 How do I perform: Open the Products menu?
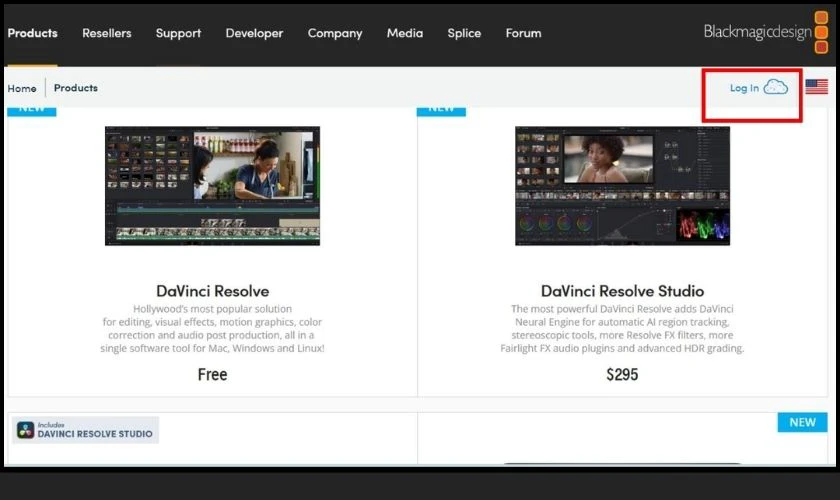click(32, 33)
